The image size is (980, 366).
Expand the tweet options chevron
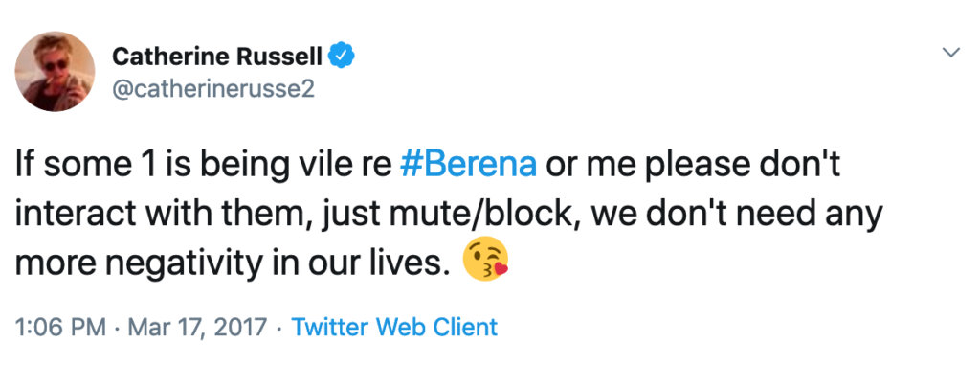[x=951, y=53]
